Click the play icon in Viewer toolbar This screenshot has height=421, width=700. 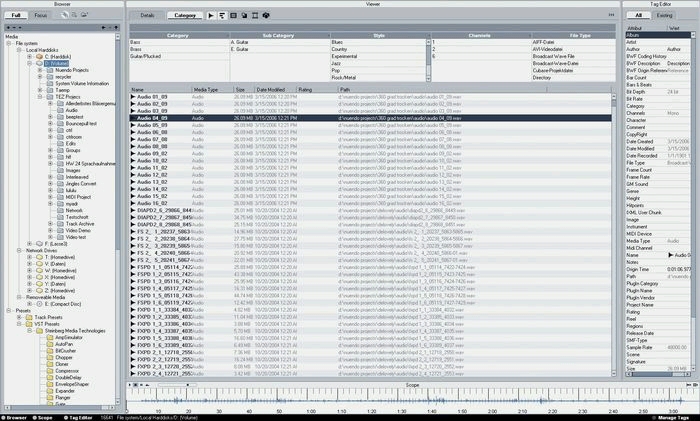point(211,15)
